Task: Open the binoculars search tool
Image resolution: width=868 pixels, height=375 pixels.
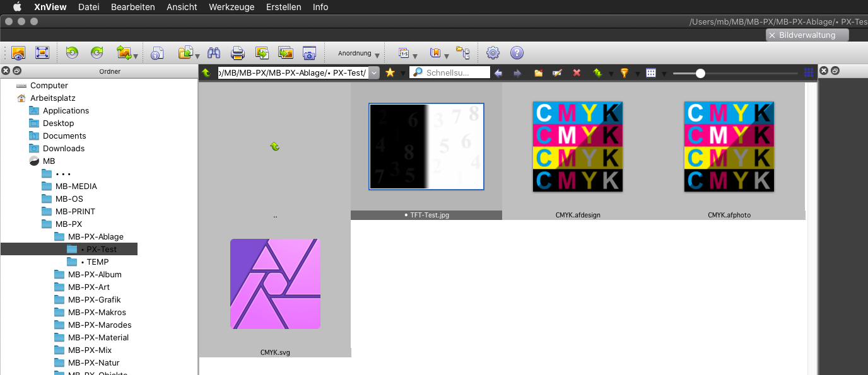Action: coord(214,53)
